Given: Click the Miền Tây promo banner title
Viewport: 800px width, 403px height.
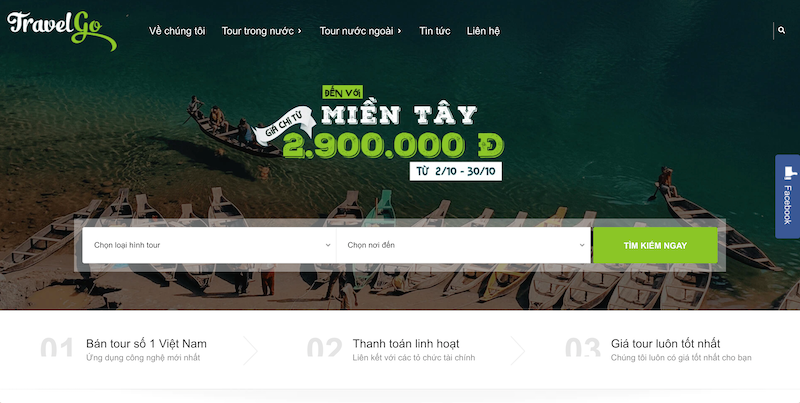Looking at the screenshot, I should coord(399,115).
